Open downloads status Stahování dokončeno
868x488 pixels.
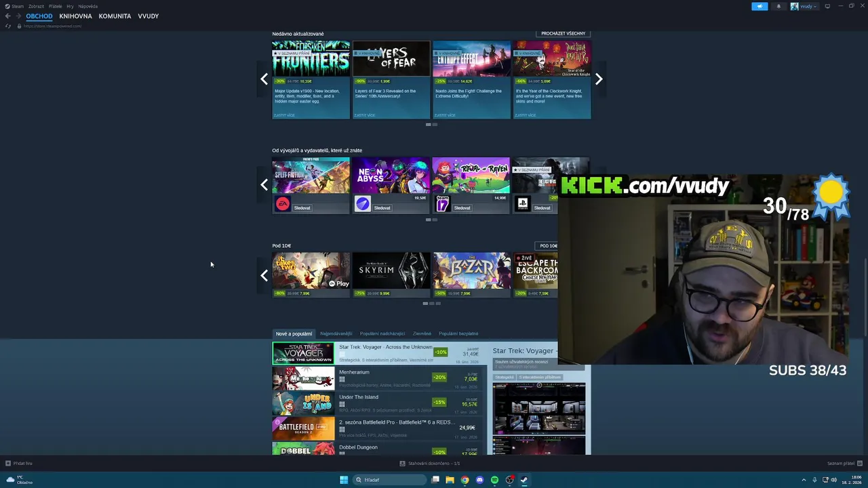click(x=430, y=464)
